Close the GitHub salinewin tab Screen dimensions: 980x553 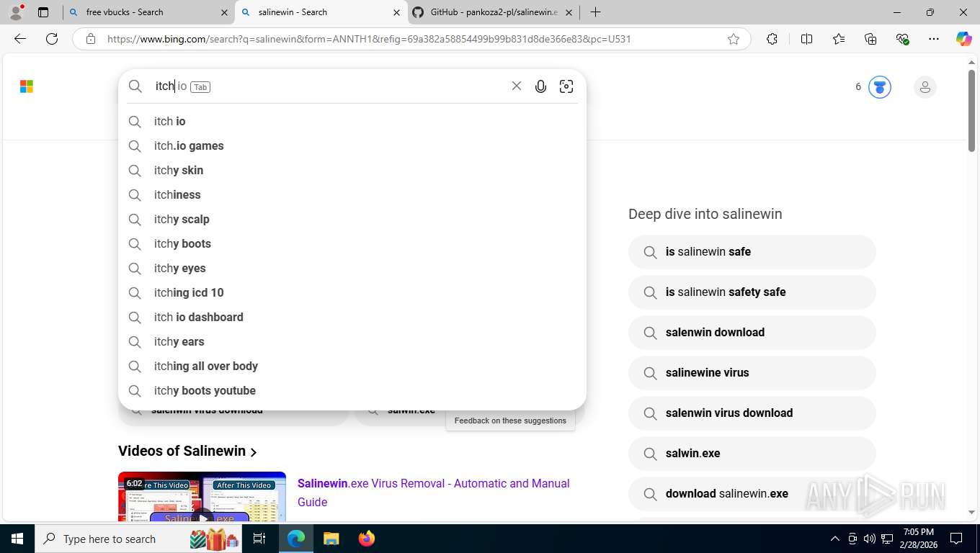(x=569, y=12)
